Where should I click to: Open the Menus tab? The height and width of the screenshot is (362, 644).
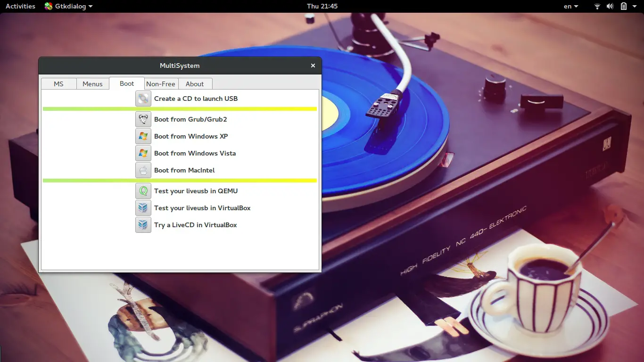pos(92,84)
